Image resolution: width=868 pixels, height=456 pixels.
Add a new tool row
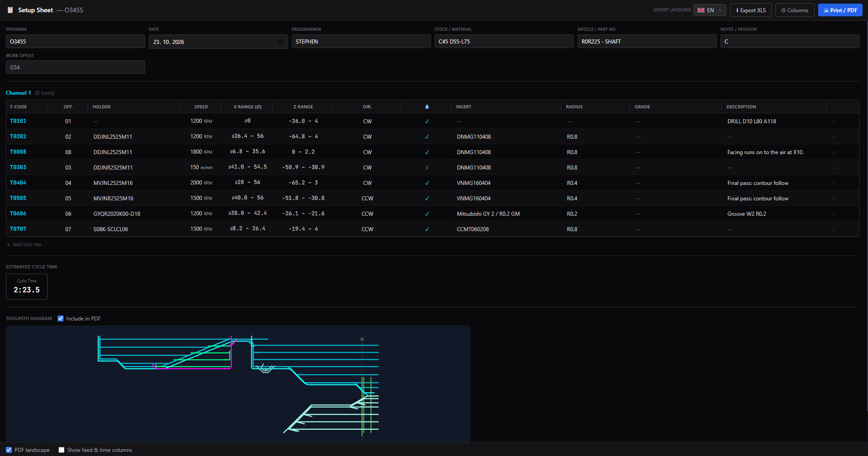24,244
